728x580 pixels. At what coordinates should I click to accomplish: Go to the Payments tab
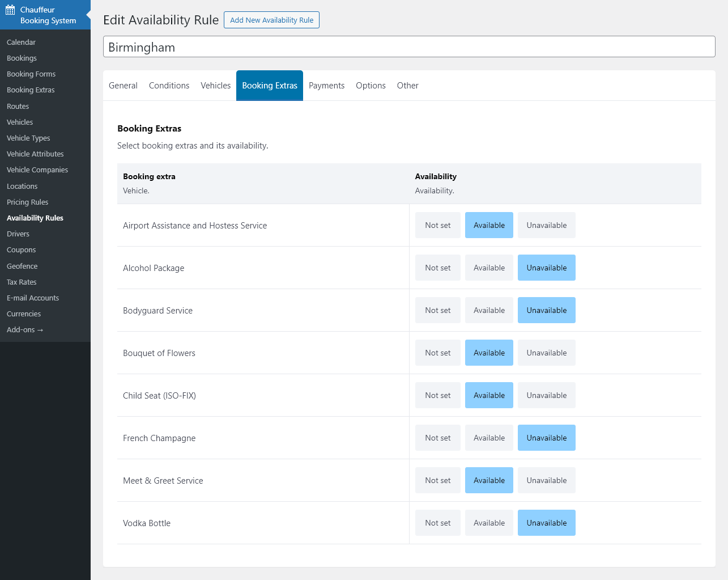coord(326,86)
